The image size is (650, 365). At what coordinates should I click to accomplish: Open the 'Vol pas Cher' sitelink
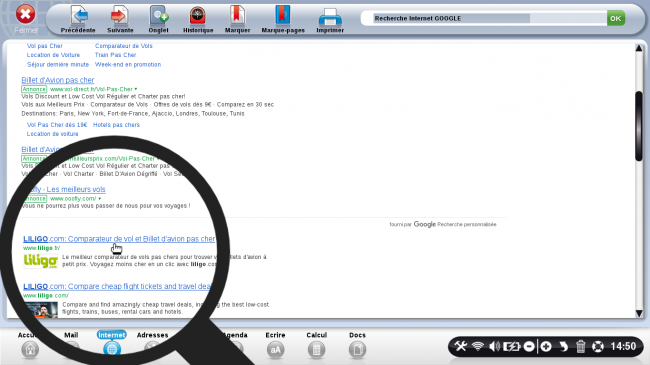45,46
